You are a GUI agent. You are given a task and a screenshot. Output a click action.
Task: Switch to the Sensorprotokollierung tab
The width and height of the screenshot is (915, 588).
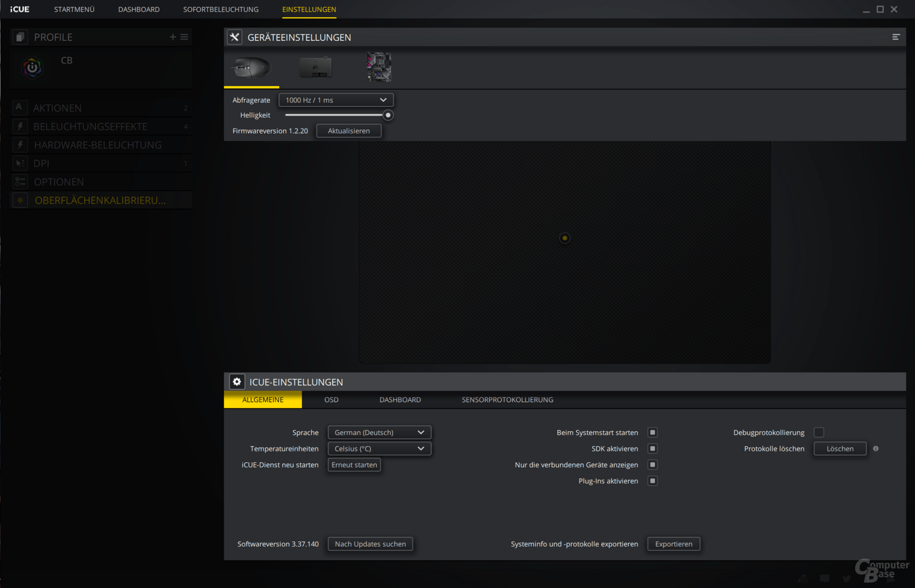(x=507, y=400)
